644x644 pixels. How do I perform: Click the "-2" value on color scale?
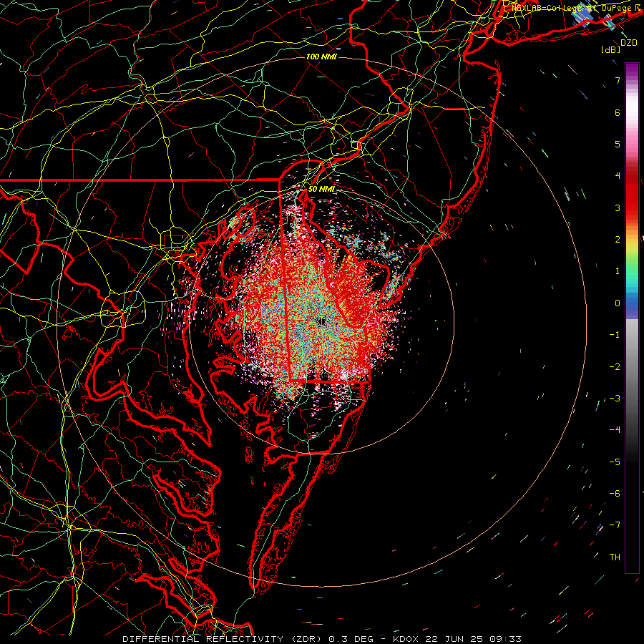615,366
